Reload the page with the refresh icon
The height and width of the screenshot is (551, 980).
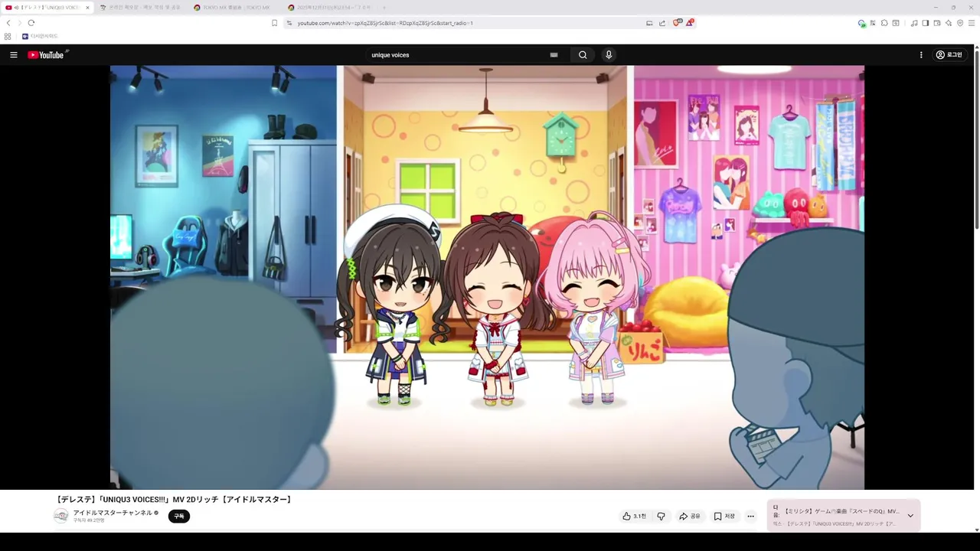(31, 23)
